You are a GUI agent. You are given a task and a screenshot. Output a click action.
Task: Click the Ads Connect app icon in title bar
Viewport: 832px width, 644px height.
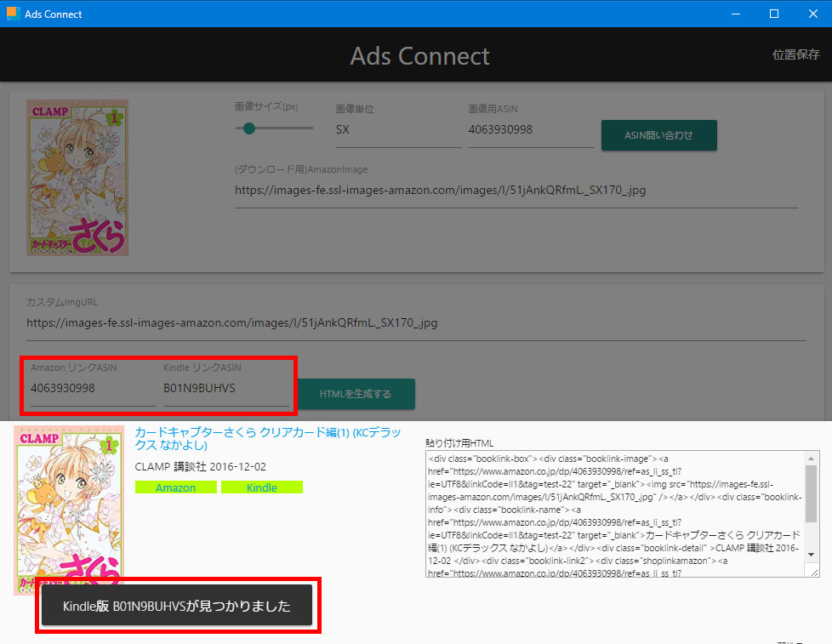(13, 14)
